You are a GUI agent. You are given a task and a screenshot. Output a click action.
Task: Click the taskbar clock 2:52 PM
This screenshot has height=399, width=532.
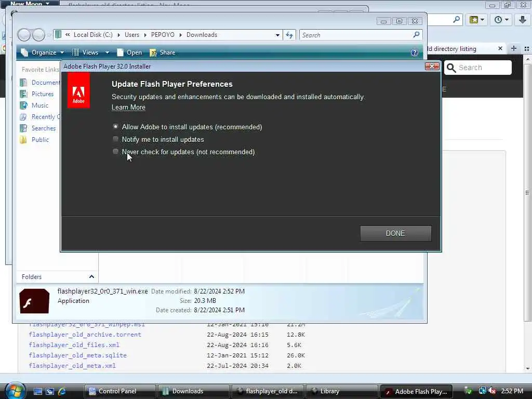coord(512,391)
